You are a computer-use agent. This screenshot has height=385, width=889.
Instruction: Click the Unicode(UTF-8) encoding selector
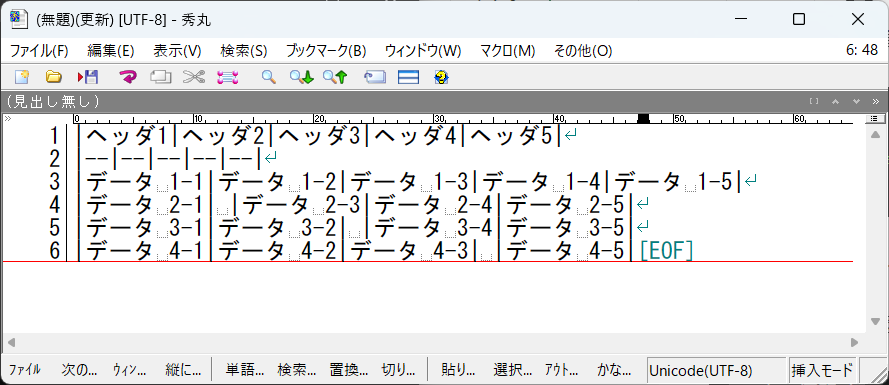click(717, 371)
